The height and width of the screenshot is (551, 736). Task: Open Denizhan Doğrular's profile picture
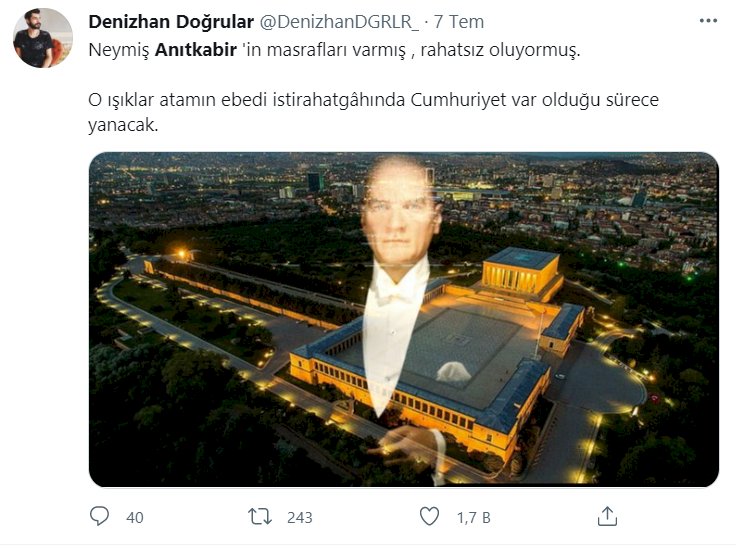[x=43, y=38]
